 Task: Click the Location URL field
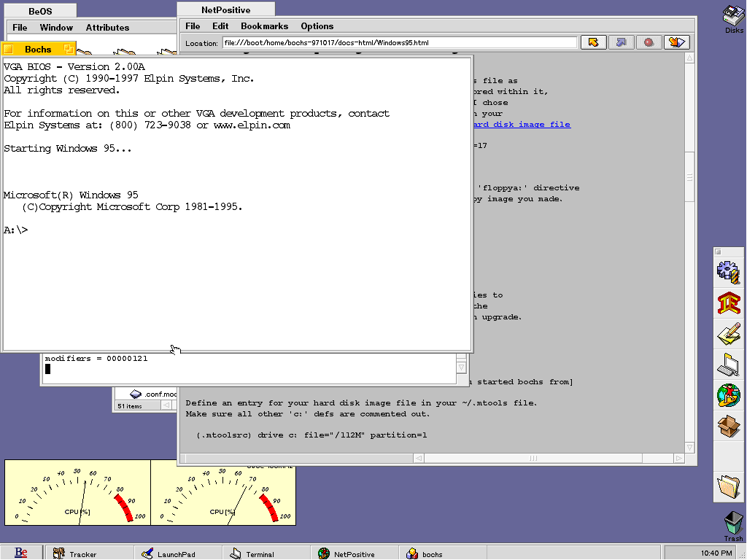(400, 42)
